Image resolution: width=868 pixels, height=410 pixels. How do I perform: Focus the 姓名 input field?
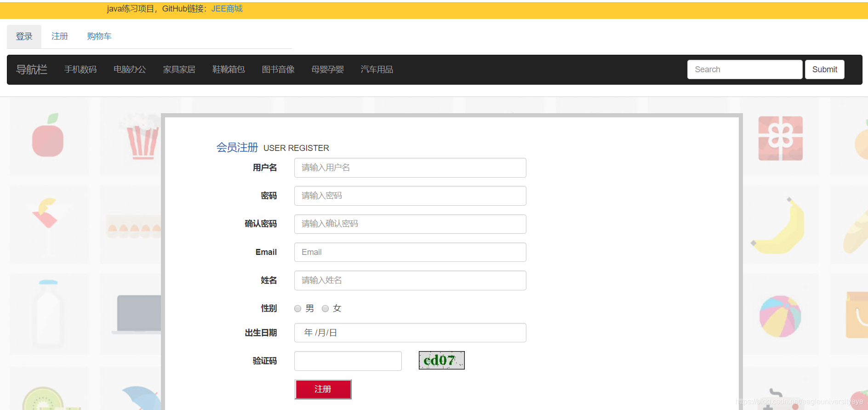(x=410, y=280)
